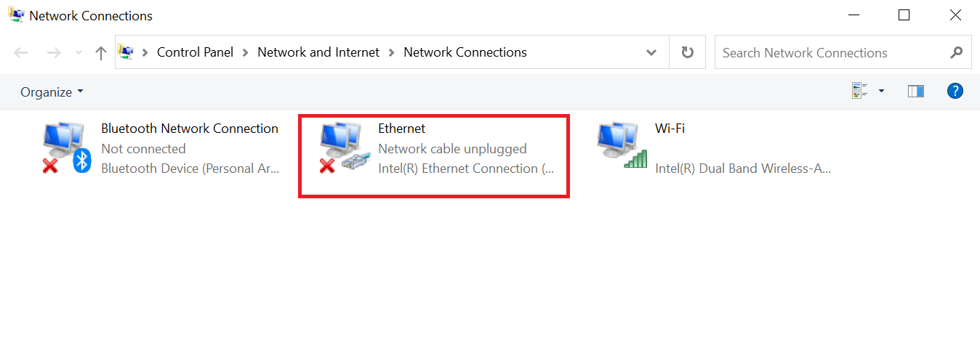This screenshot has height=353, width=980.
Task: Click the Network Connections breadcrumb segment
Action: 465,52
